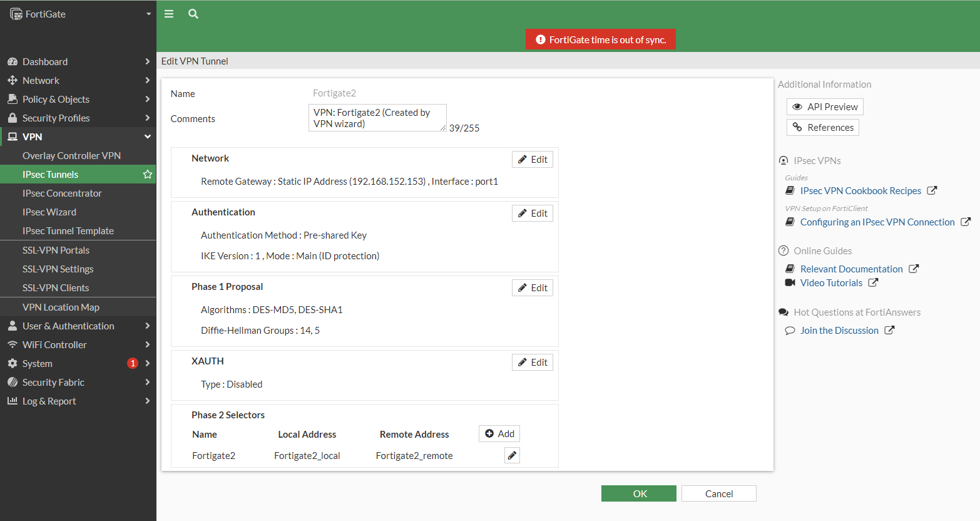Click the Log & Report chart icon
This screenshot has height=521, width=980.
(x=13, y=401)
